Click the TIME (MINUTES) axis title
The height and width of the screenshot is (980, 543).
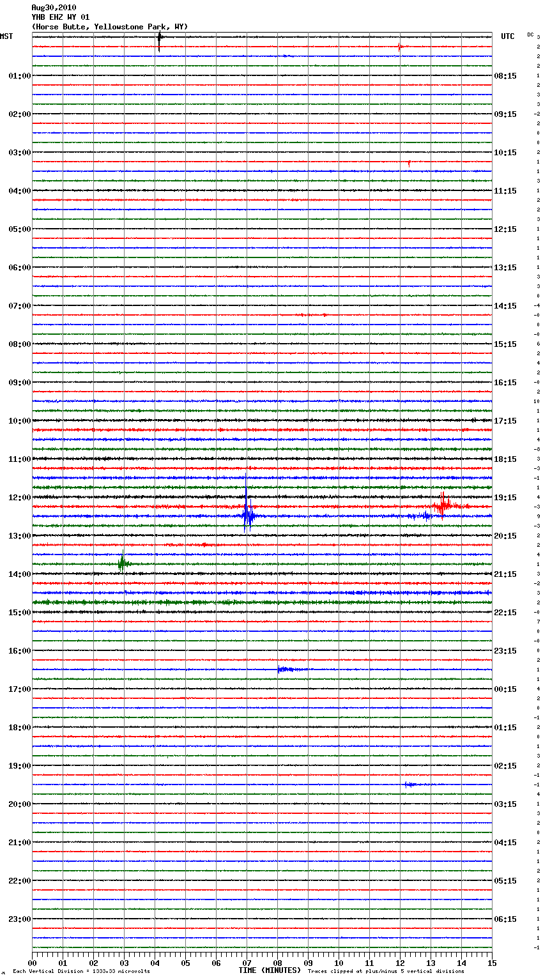pyautogui.click(x=270, y=970)
